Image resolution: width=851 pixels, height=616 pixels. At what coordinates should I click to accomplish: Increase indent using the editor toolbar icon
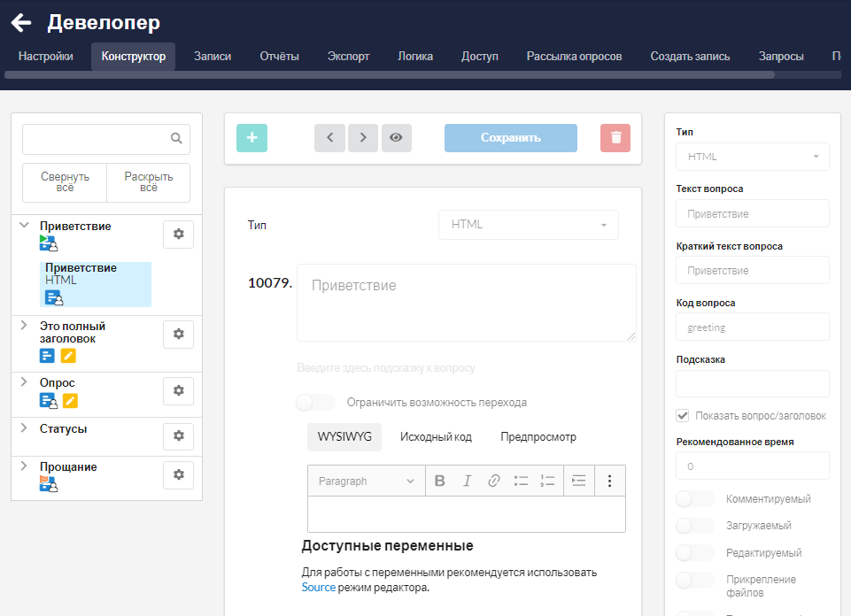(577, 481)
